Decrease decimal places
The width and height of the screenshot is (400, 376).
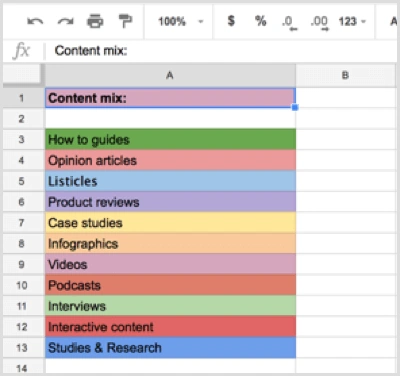tap(289, 23)
